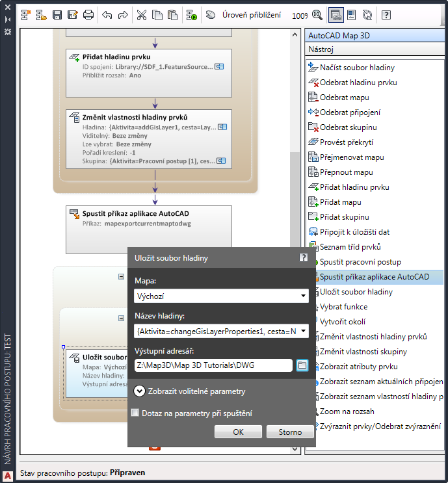Click the pan hand tool icon
The height and width of the screenshot is (483, 448).
[211, 15]
